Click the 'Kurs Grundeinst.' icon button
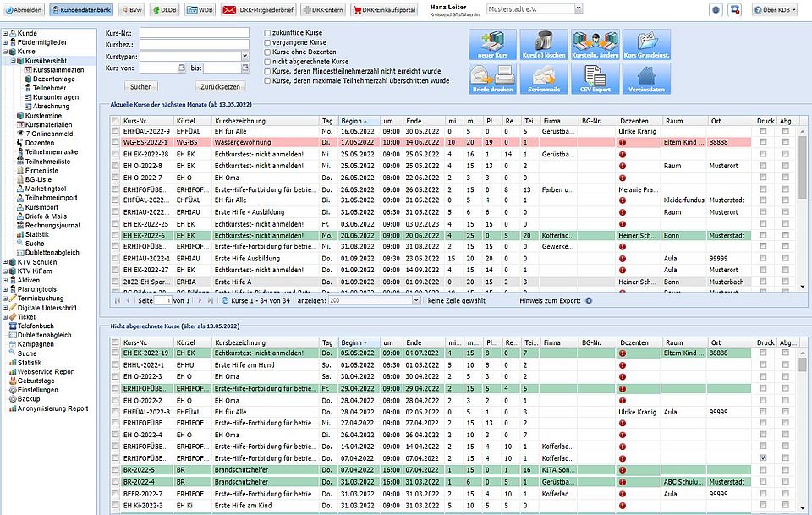Image resolution: width=812 pixels, height=515 pixels. [646, 45]
